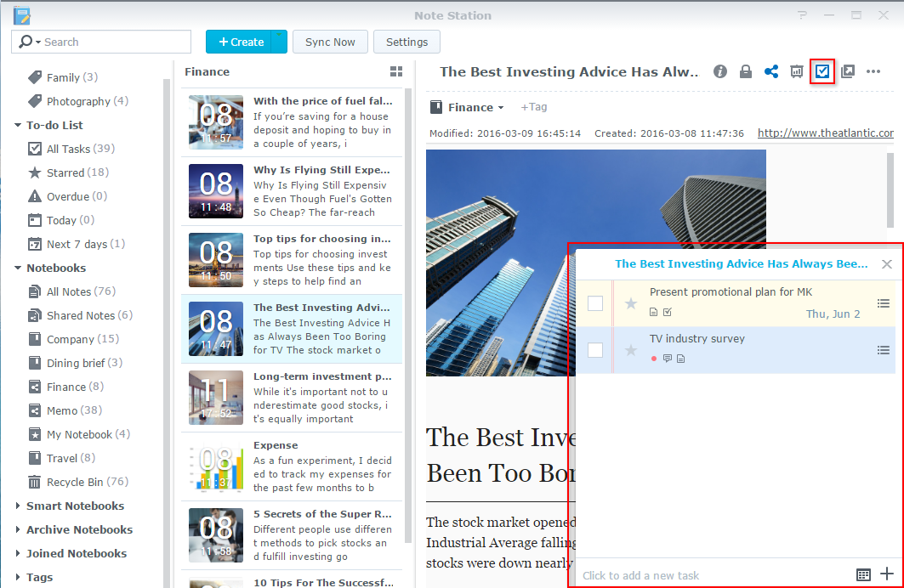Open note 'Top tips for choosing in...'
904x588 pixels.
pos(292,260)
